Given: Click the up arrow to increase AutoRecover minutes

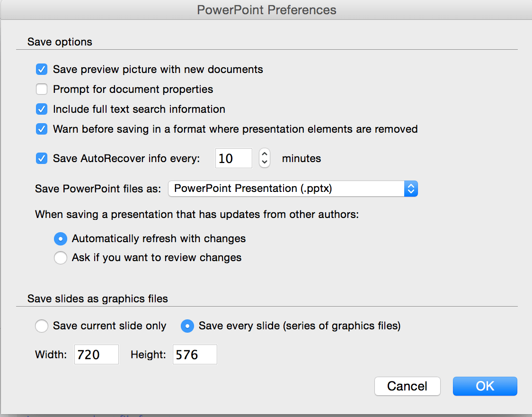Looking at the screenshot, I should point(264,154).
